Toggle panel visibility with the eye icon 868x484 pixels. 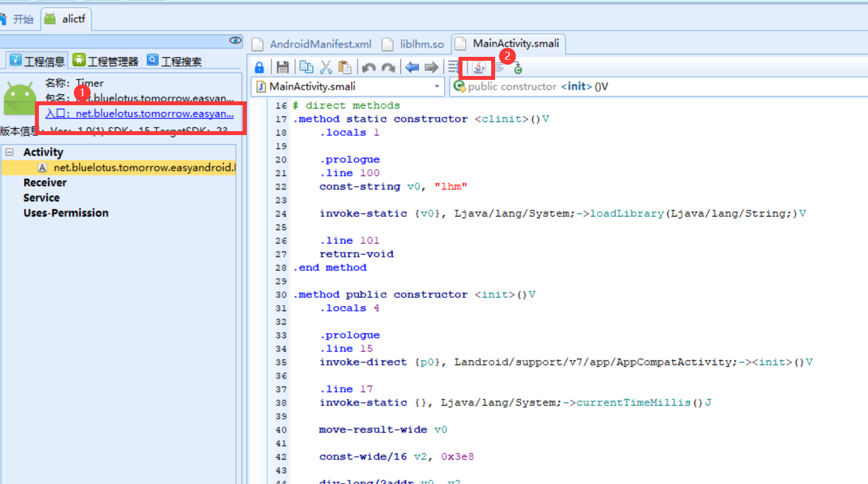[235, 41]
